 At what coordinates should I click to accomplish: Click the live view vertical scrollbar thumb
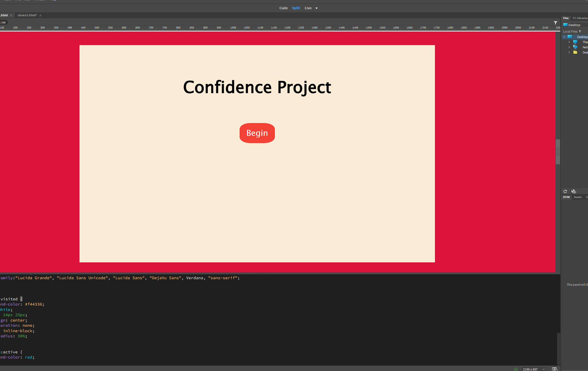pos(558,152)
